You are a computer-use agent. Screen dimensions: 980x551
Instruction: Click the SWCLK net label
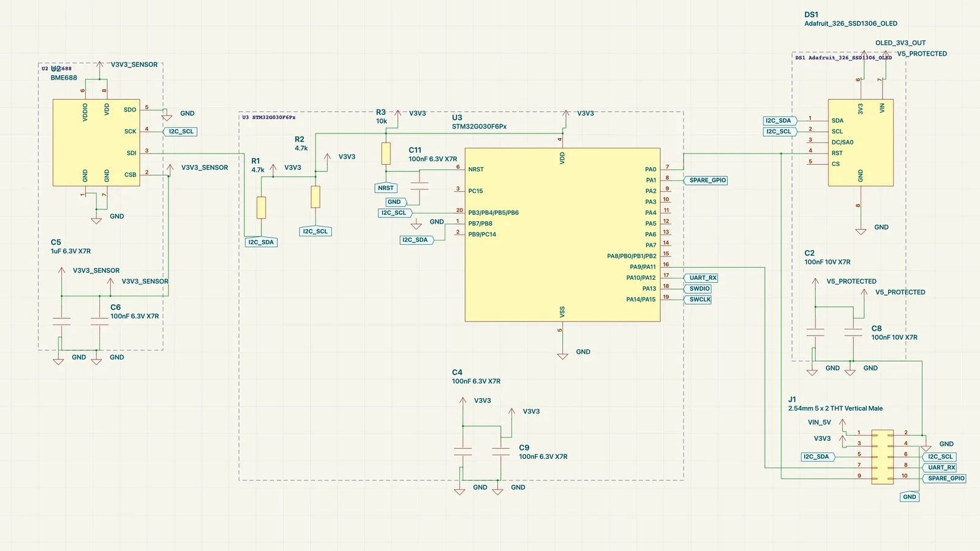[x=697, y=299]
